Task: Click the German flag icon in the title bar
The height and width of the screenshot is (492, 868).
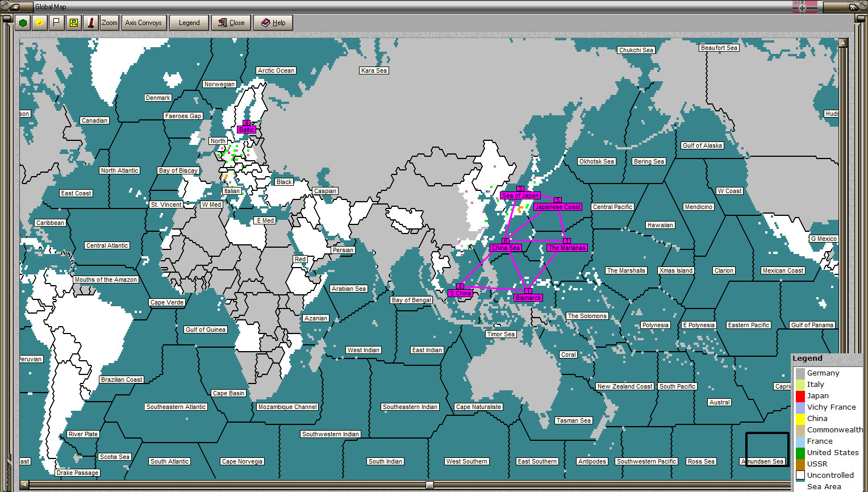Action: coord(805,6)
